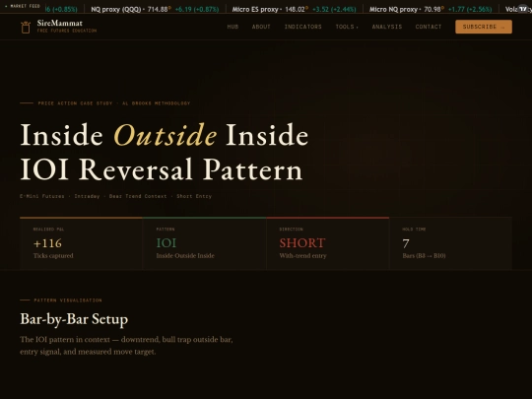Click the Market Feed label
The image size is (532, 399).
tap(23, 6)
